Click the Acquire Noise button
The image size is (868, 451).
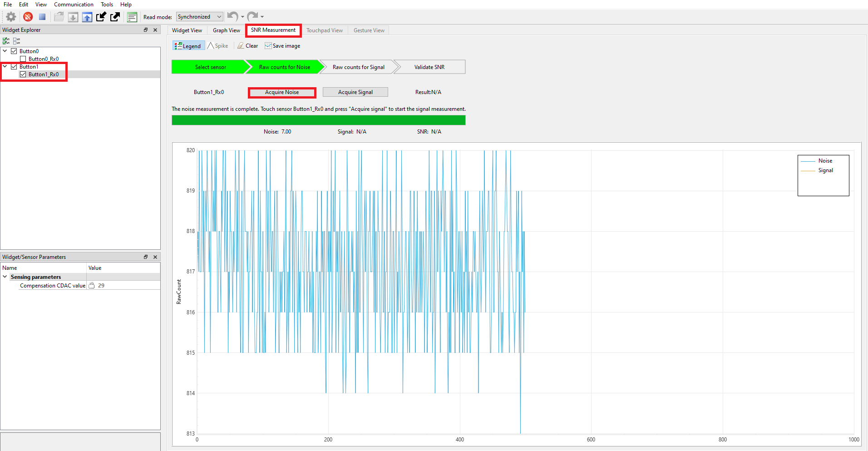click(x=282, y=92)
